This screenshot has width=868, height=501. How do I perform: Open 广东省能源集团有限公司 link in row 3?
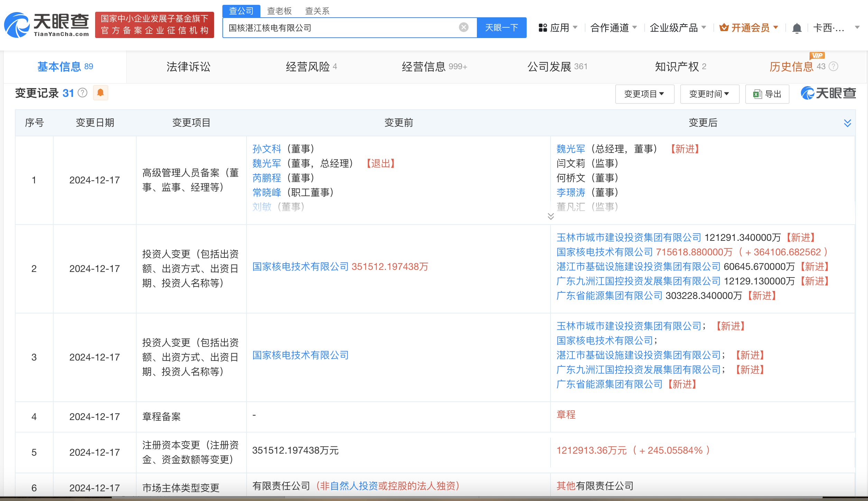point(609,384)
